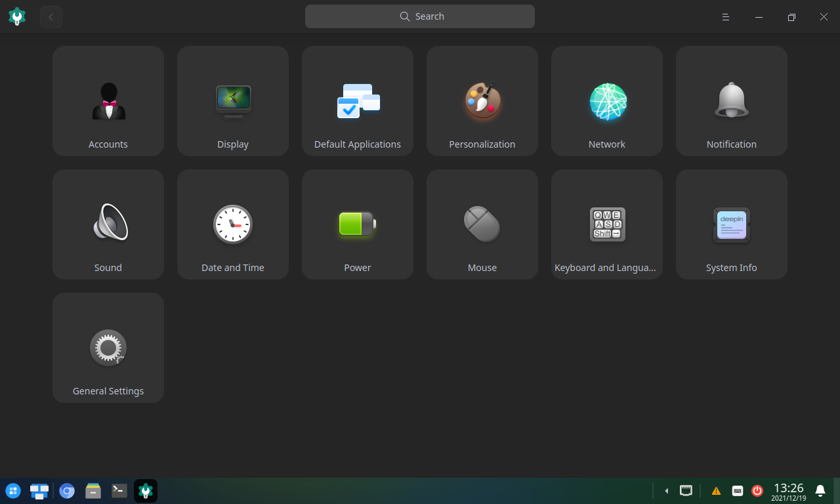Open the Mouse settings module

click(x=482, y=224)
